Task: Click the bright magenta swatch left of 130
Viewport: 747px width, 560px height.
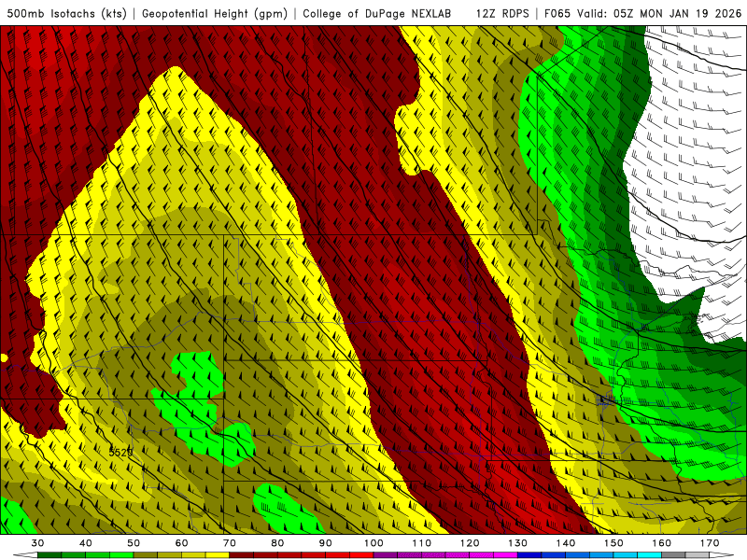Action: (505, 555)
